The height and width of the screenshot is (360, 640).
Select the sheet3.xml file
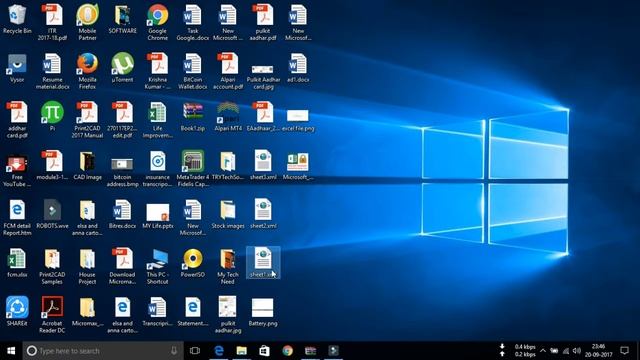tap(263, 166)
